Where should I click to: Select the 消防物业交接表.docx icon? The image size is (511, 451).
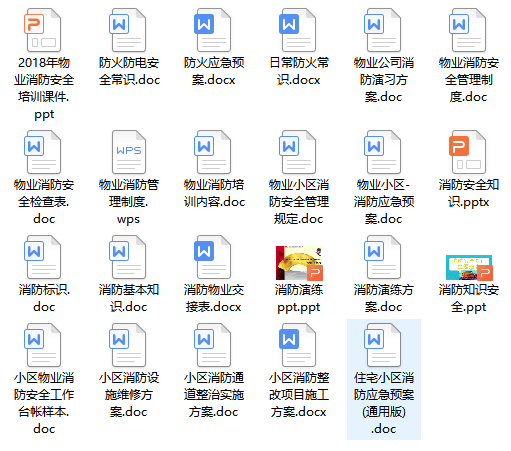pyautogui.click(x=213, y=257)
